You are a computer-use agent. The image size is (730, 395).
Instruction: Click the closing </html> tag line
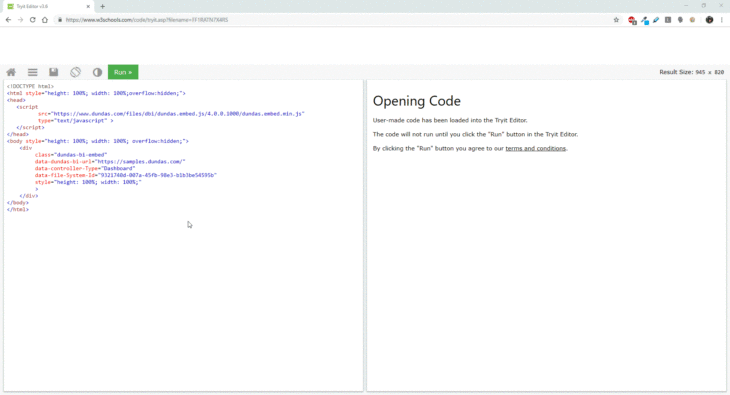(x=18, y=210)
